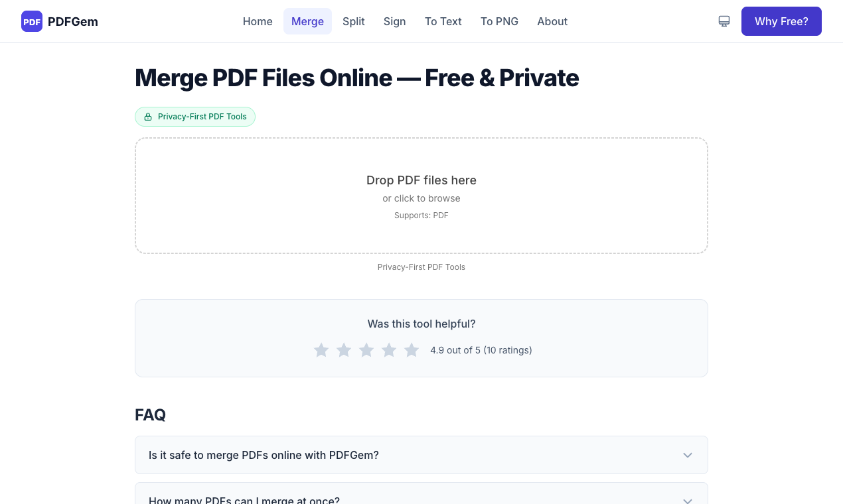Expand the 'How many PDFs can I merge' FAQ
This screenshot has height=504, width=843.
click(x=421, y=499)
